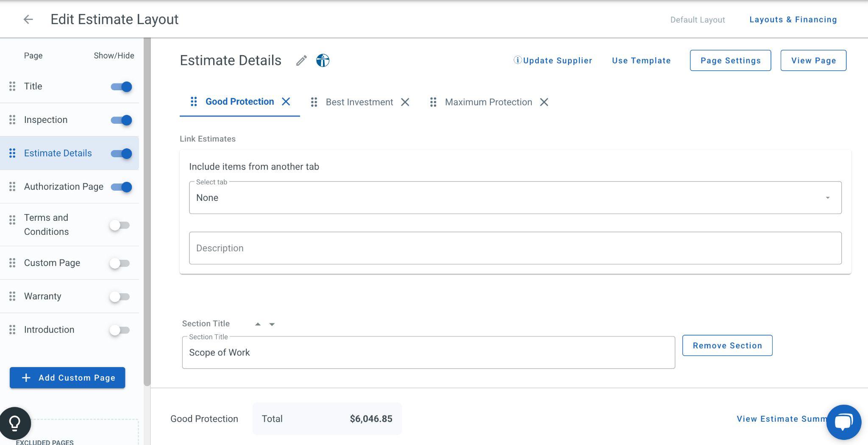Click the Add Custom Page button
The width and height of the screenshot is (868, 445).
coord(67,378)
